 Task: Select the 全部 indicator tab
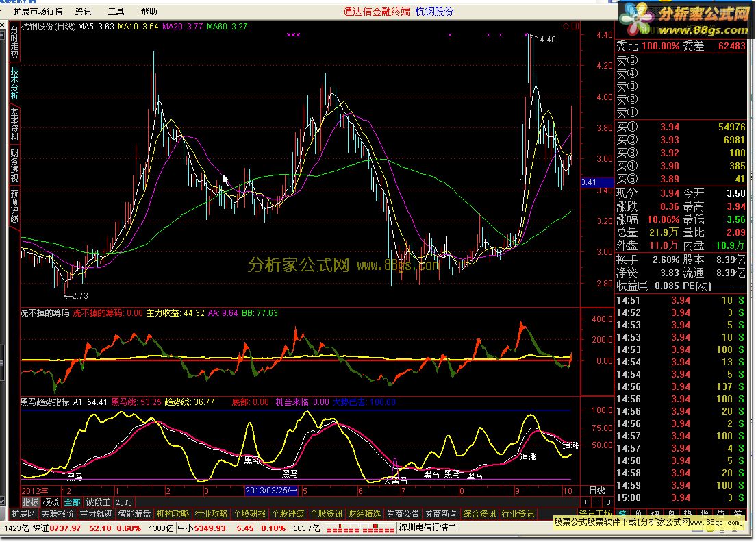click(73, 502)
